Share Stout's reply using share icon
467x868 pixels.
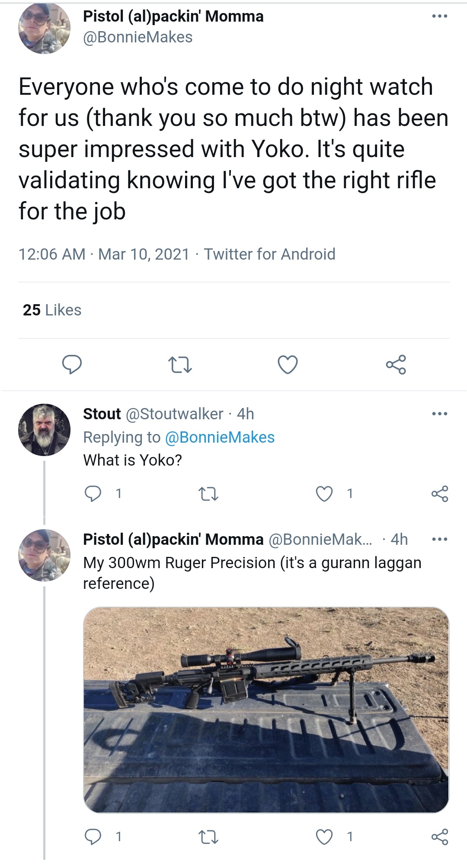click(x=440, y=494)
